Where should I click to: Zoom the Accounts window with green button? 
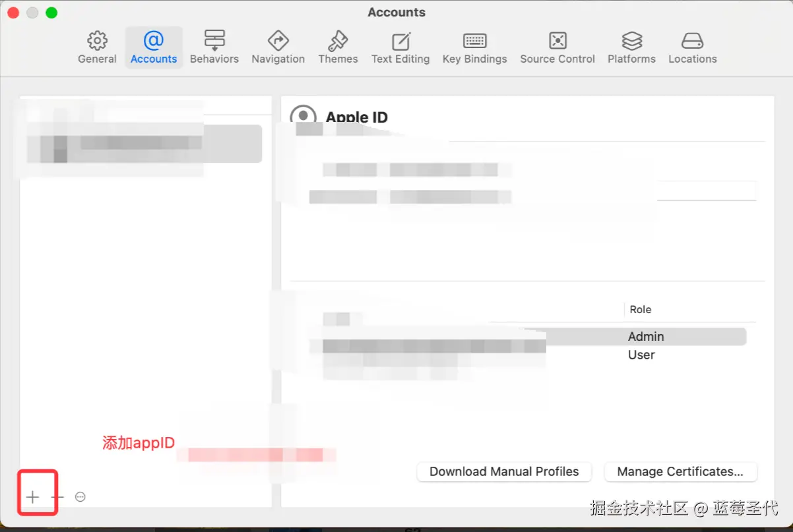[51, 13]
